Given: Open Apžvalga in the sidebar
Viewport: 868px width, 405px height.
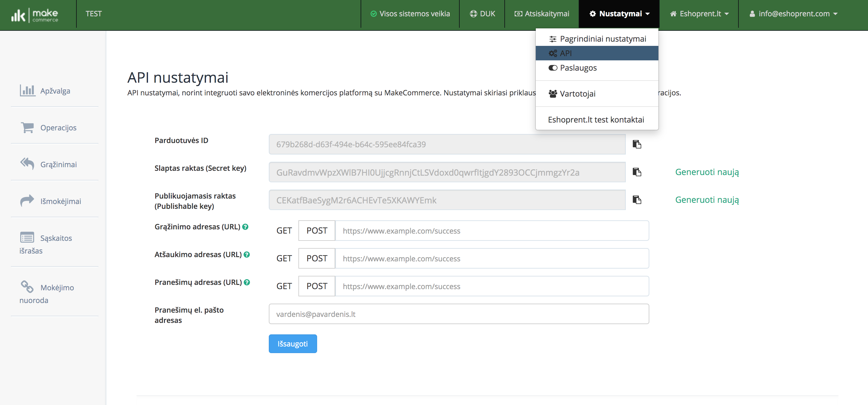Looking at the screenshot, I should click(55, 91).
